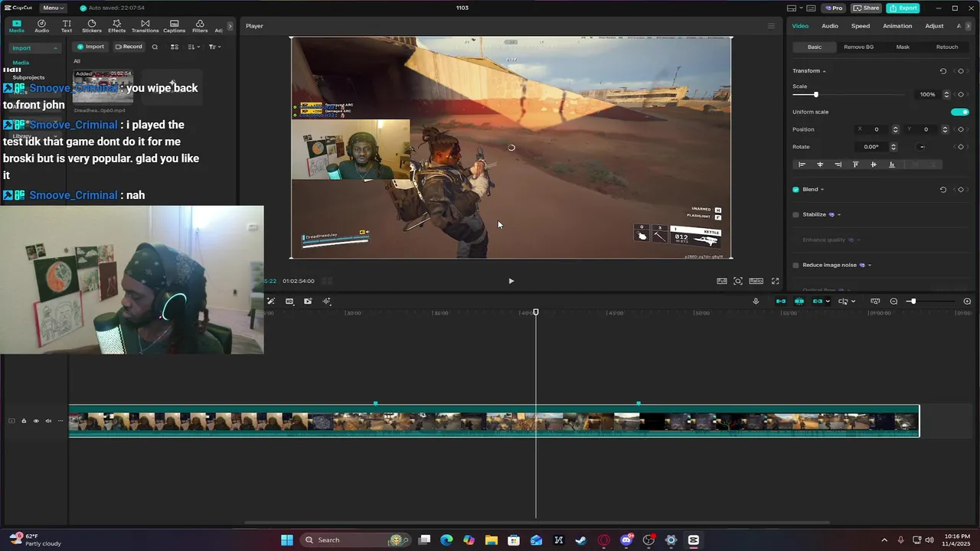The height and width of the screenshot is (551, 980).
Task: Open the Audio tool in top toolbar
Action: click(x=41, y=26)
